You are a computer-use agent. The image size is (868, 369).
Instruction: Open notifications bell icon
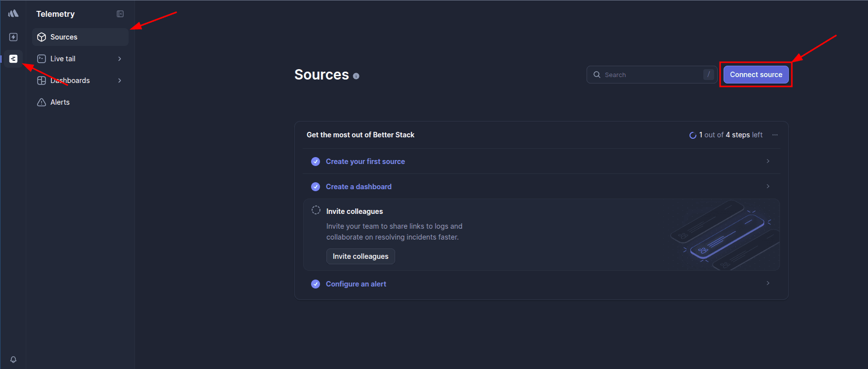pyautogui.click(x=13, y=360)
